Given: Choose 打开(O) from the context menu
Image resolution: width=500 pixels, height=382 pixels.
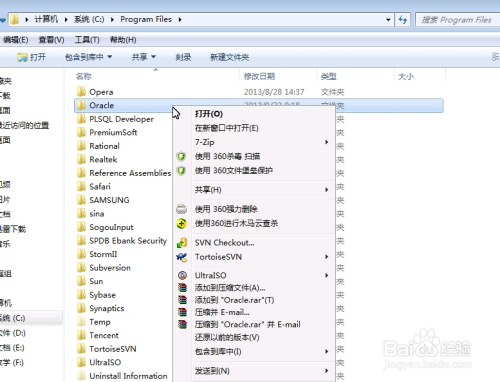Looking at the screenshot, I should [209, 114].
